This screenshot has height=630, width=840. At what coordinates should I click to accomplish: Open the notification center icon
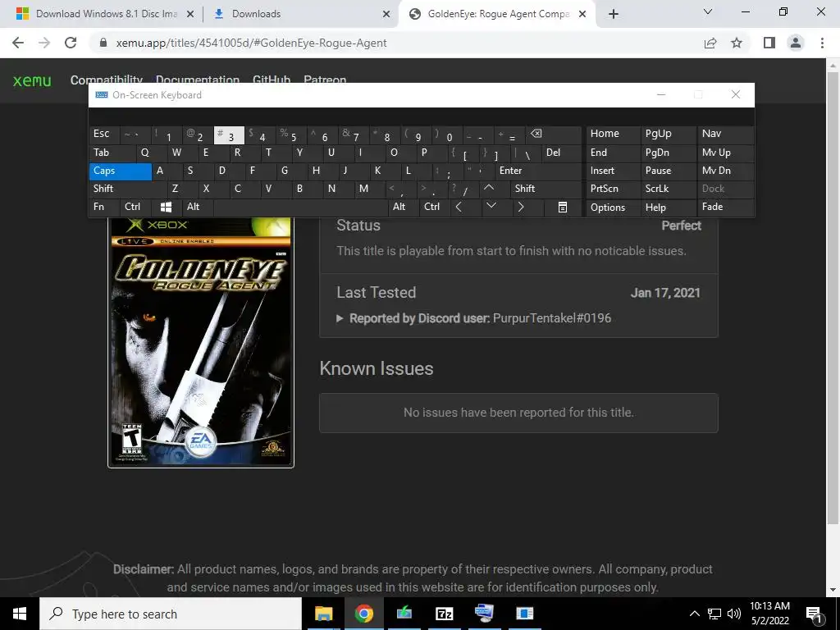[x=815, y=614]
